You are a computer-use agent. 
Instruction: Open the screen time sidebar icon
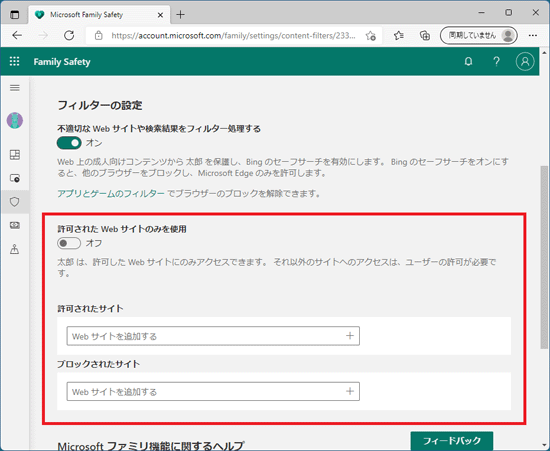15,178
